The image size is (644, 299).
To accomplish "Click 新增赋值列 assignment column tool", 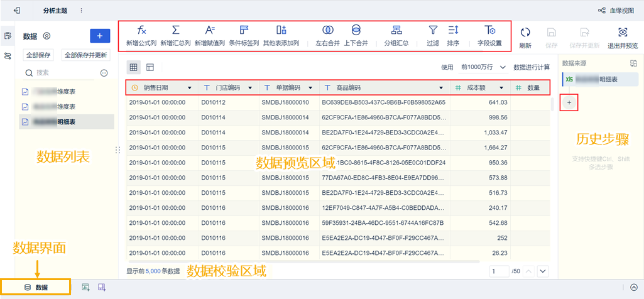I will 210,35.
